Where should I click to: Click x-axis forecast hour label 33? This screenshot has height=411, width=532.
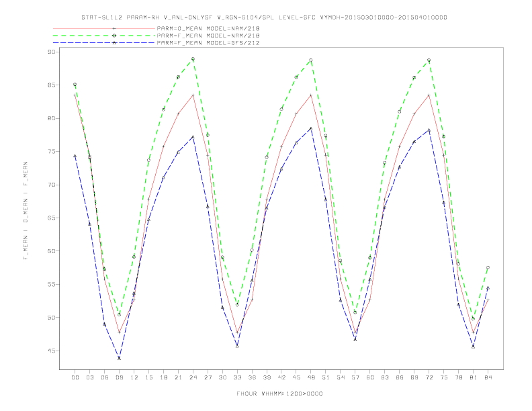(237, 377)
